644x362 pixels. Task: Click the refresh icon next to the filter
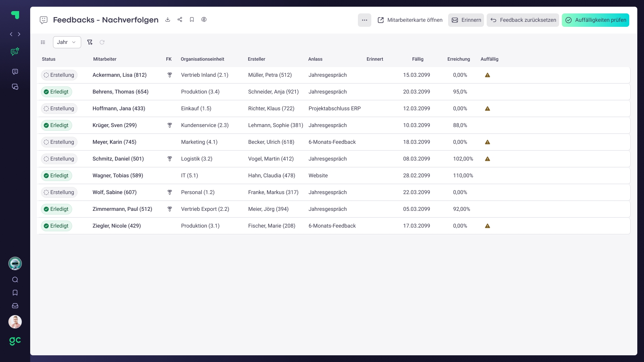102,42
